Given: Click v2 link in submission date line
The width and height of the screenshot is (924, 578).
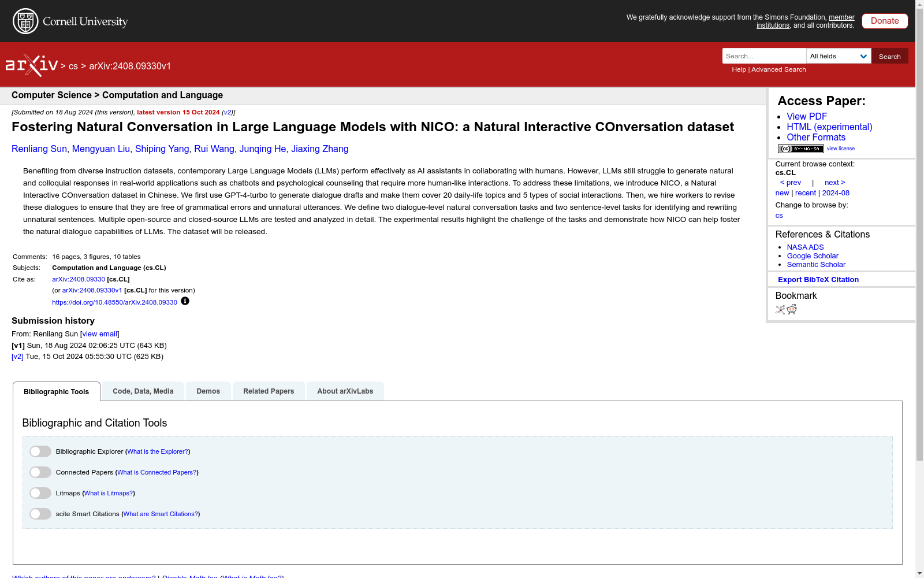Looking at the screenshot, I should 228,112.
